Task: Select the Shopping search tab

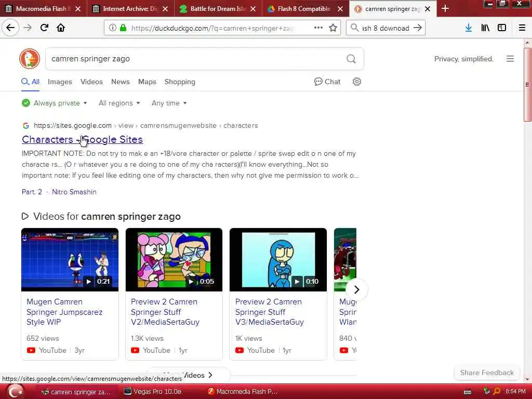Action: tap(180, 82)
